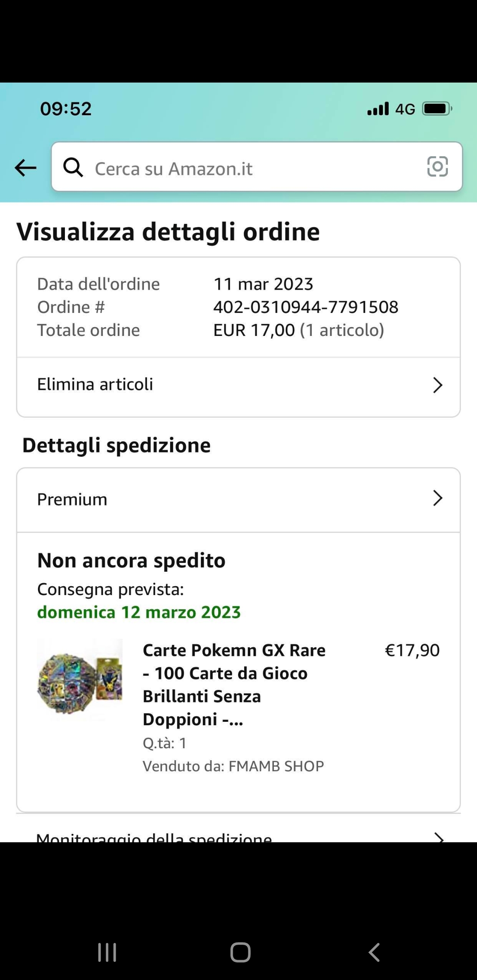Tap the back arrow beside search bar

tap(25, 168)
